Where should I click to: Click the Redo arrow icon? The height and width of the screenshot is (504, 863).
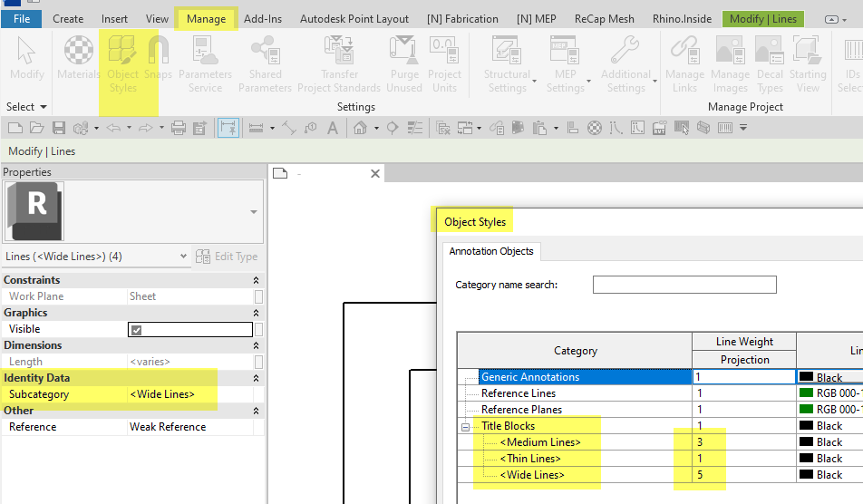coord(146,128)
